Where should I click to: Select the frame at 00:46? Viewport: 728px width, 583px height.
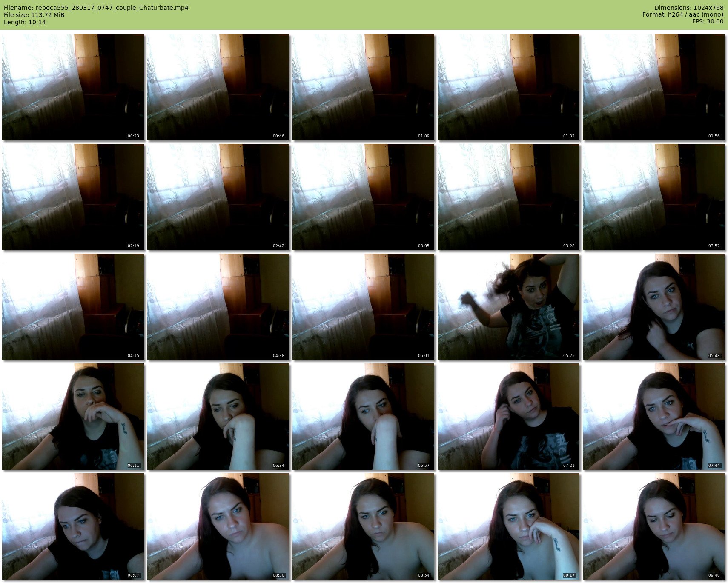click(218, 87)
